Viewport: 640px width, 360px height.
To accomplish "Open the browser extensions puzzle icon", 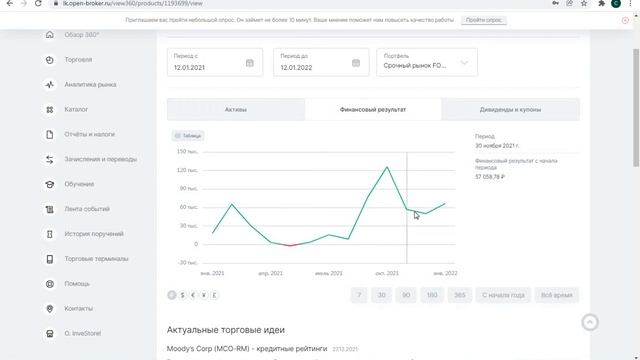I will pos(601,3).
